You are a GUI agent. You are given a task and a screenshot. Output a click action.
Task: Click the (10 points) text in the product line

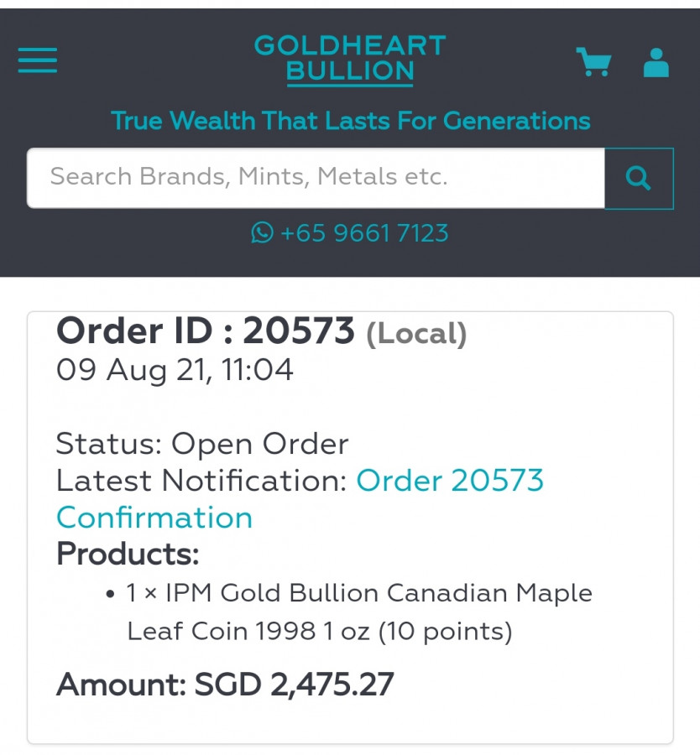click(x=445, y=631)
